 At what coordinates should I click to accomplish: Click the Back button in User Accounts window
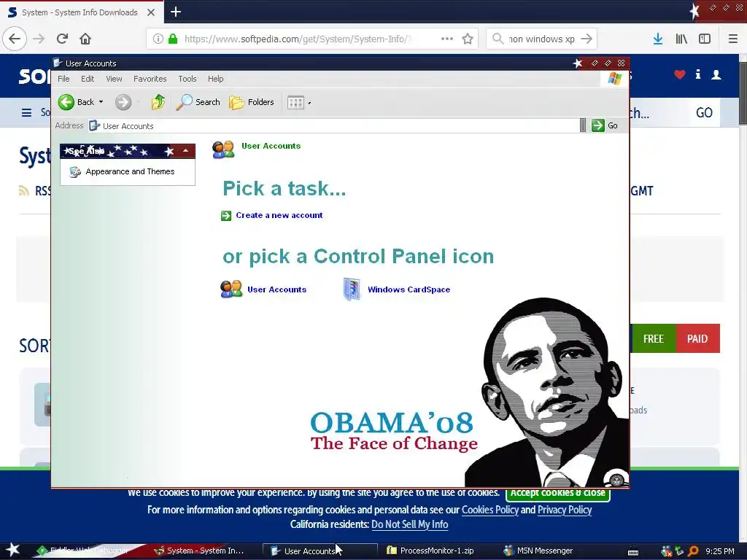(x=76, y=102)
